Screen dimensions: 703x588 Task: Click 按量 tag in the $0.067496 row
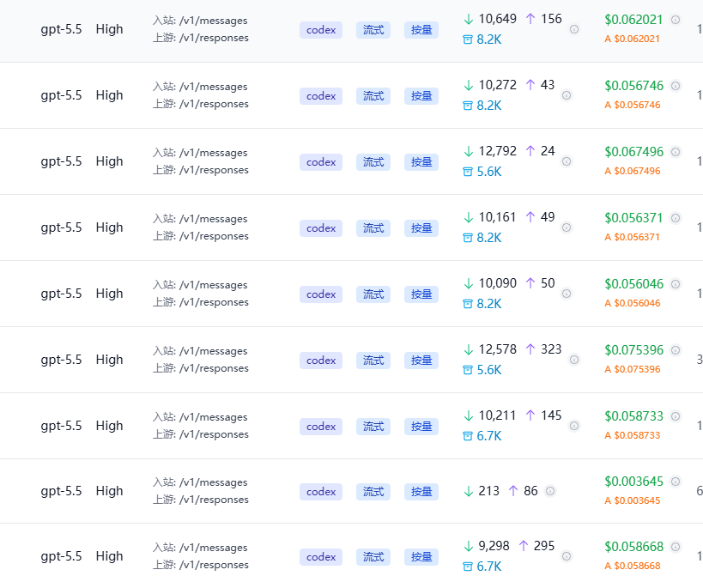coord(421,162)
